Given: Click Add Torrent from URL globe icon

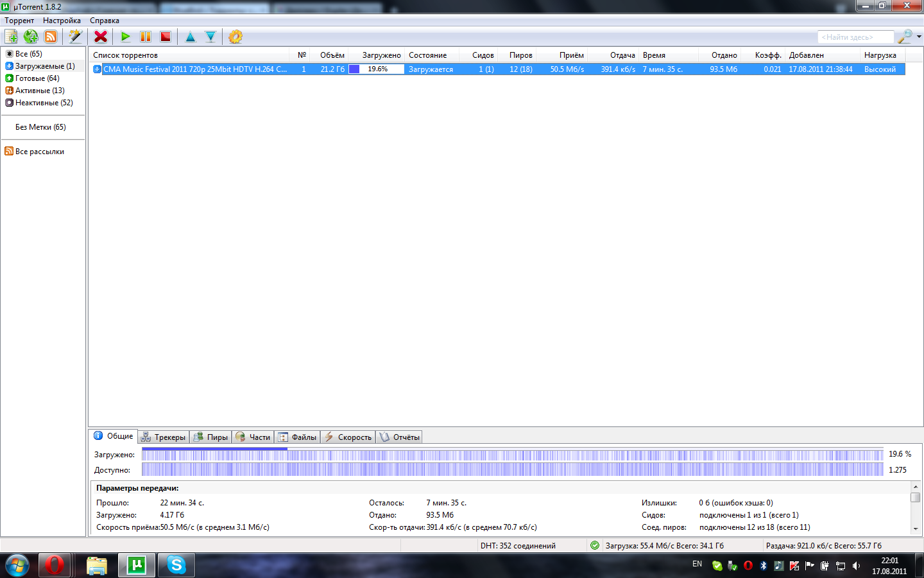Looking at the screenshot, I should pos(31,37).
